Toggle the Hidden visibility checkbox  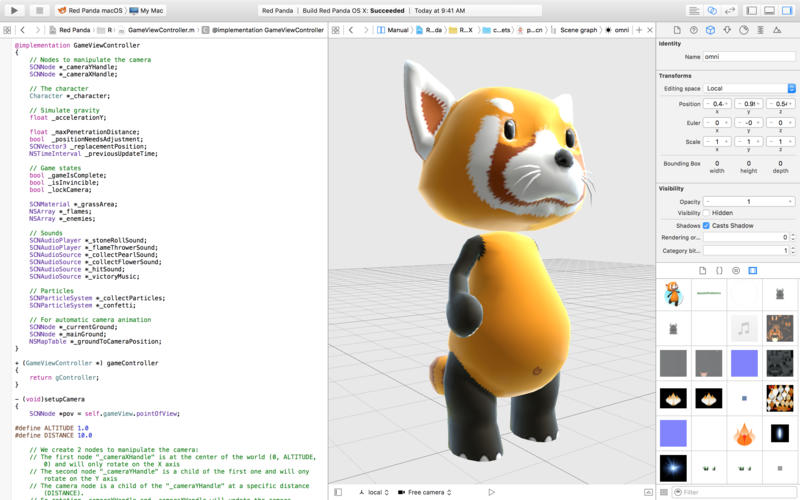click(x=706, y=213)
